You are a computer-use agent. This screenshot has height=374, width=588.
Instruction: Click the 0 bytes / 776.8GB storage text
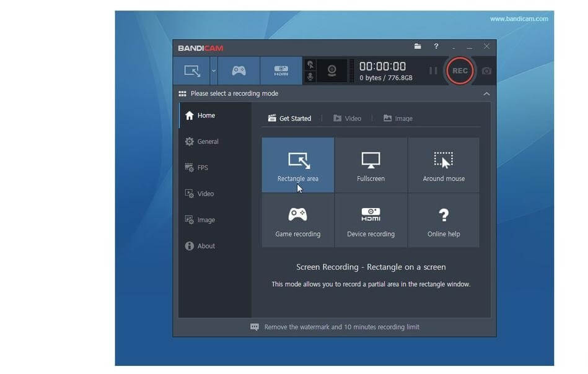coord(385,78)
